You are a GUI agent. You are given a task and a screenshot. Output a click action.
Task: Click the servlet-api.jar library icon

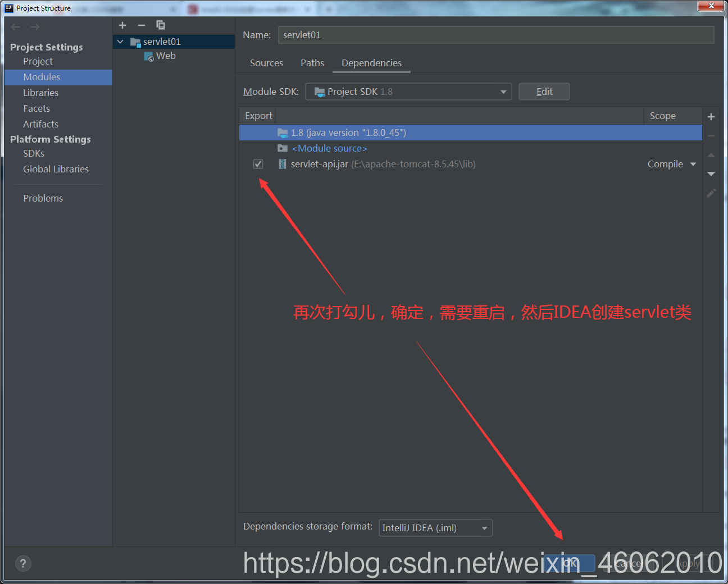tap(283, 164)
